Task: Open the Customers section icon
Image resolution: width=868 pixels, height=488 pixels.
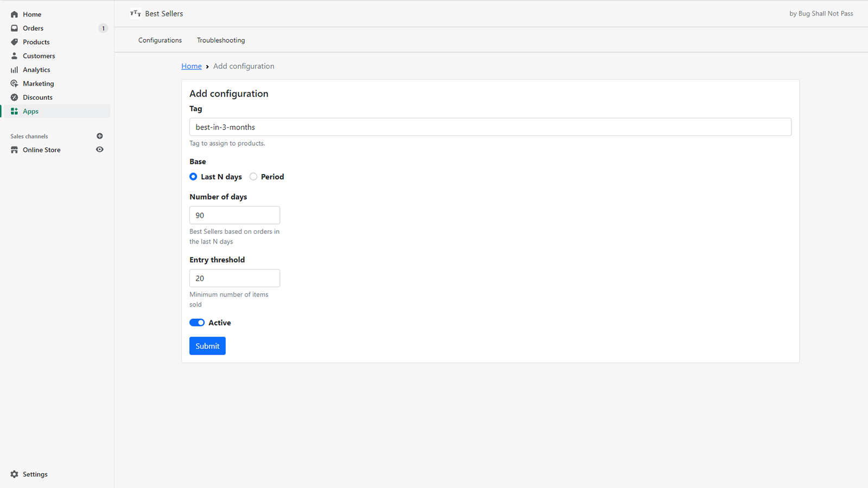Action: coord(14,55)
